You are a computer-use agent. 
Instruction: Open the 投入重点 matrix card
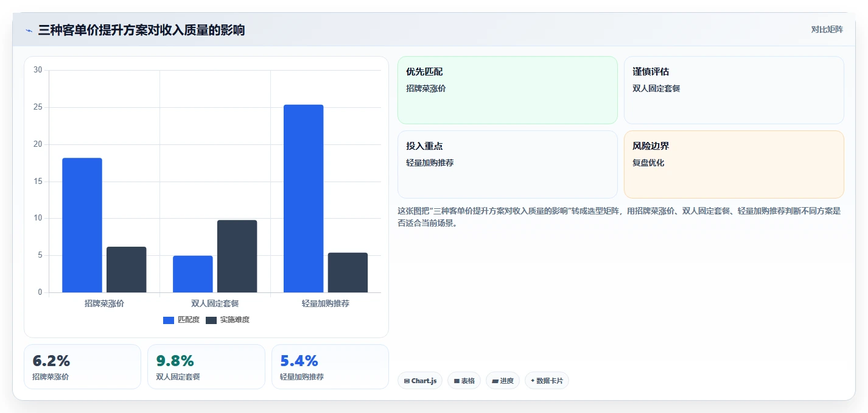[508, 164]
